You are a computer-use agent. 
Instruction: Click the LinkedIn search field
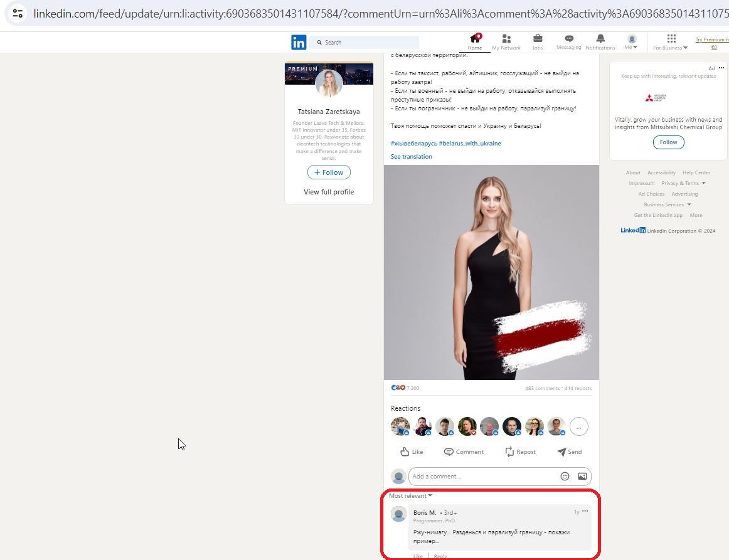(364, 42)
